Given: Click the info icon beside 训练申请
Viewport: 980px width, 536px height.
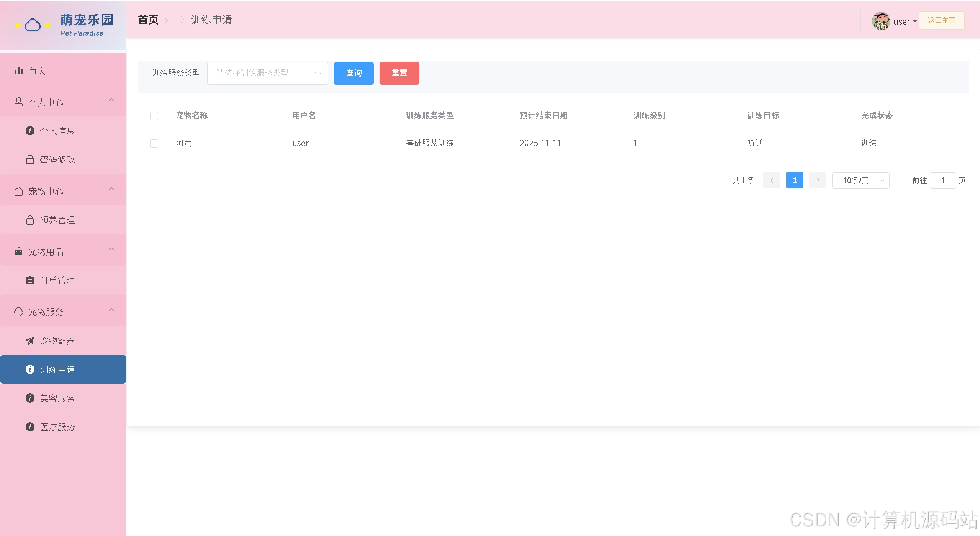Looking at the screenshot, I should pos(30,369).
